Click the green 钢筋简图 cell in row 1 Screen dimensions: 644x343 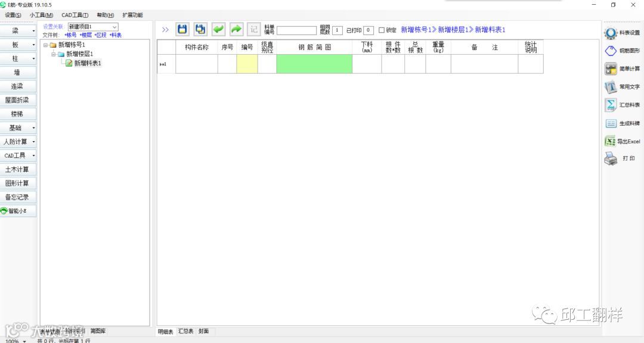314,64
